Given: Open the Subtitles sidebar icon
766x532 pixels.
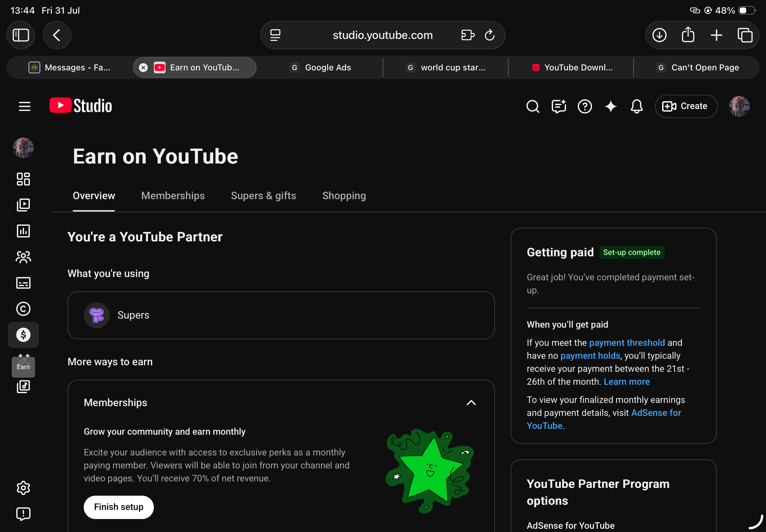Looking at the screenshot, I should [23, 283].
